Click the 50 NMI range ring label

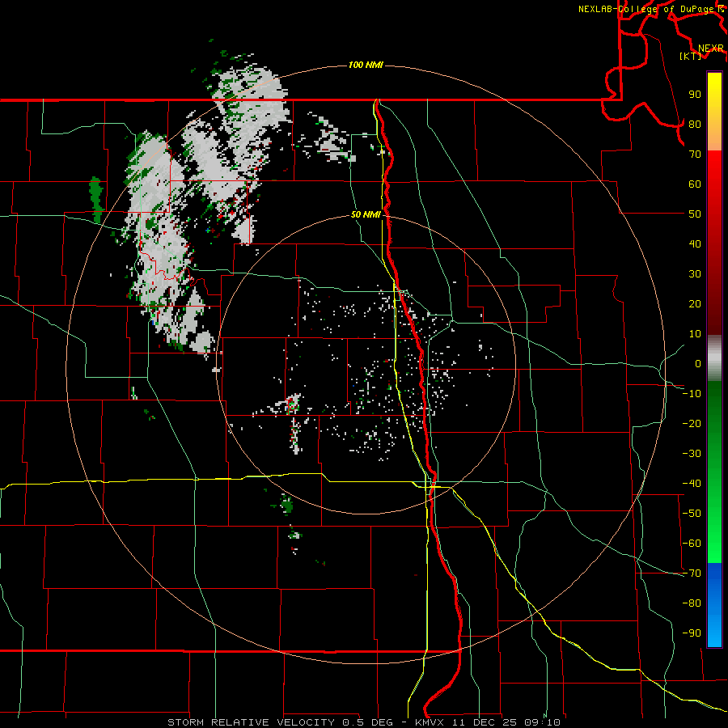pyautogui.click(x=366, y=214)
